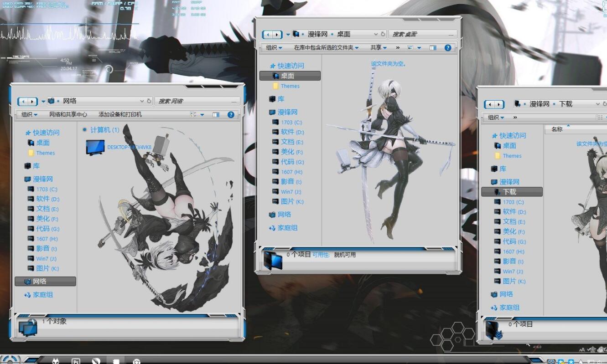
Task: Select 美化 (F:) drive in 桌面 window
Action: 287,152
